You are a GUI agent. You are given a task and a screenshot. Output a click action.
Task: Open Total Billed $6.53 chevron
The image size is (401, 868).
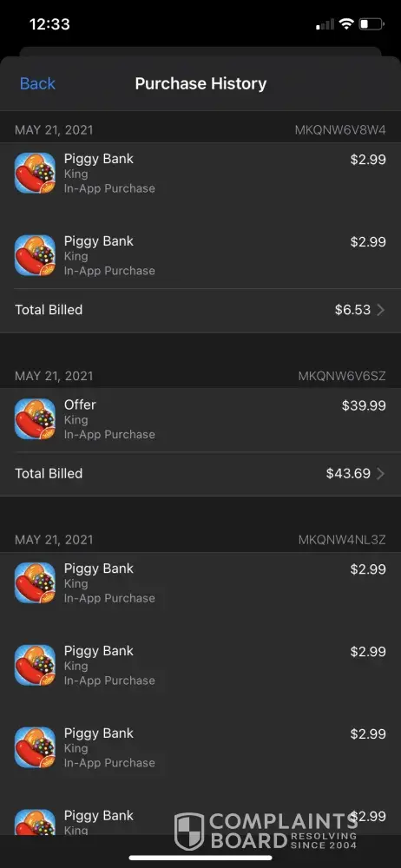tap(380, 310)
